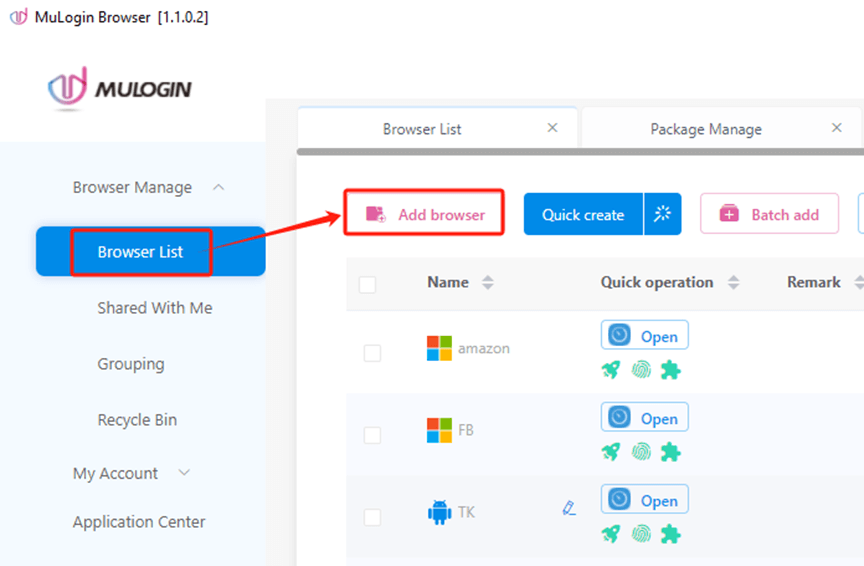Viewport: 864px width, 566px height.
Task: Click the Android icon for TK
Action: (x=439, y=512)
